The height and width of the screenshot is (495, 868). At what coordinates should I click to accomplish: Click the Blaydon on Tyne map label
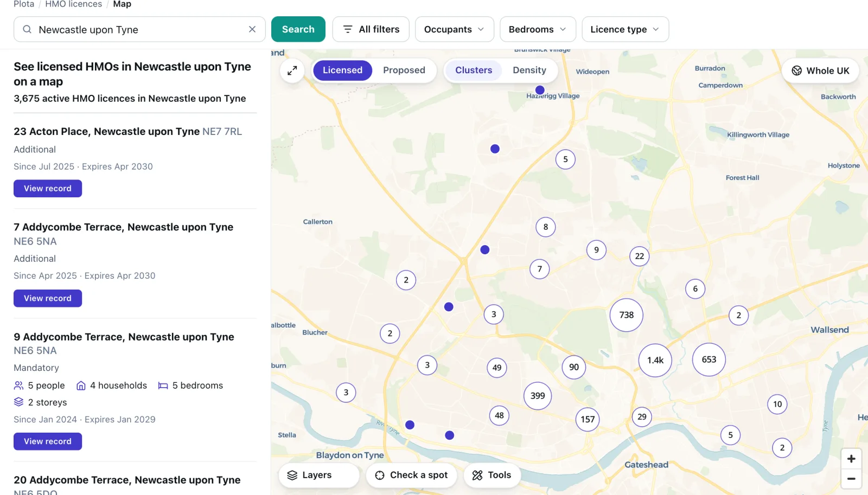click(350, 455)
